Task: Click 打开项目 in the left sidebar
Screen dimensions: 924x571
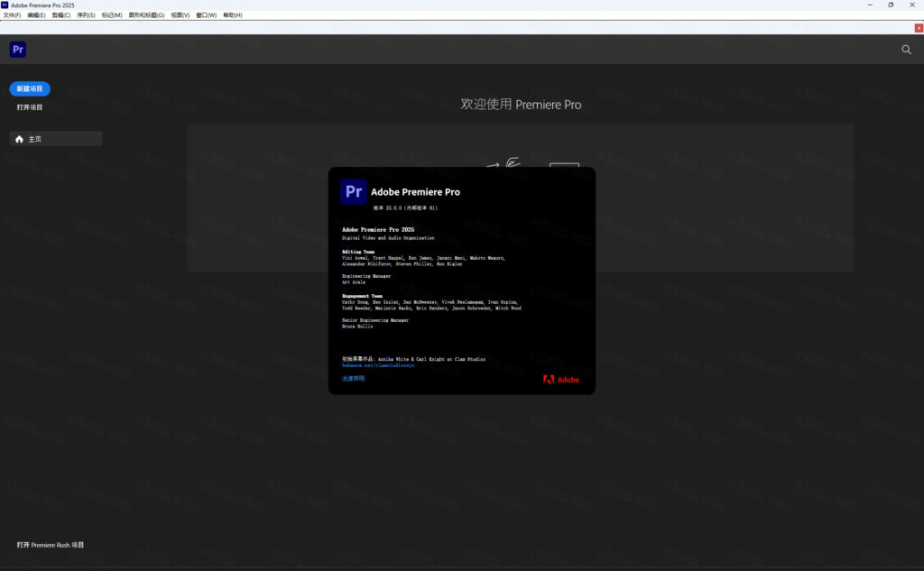Action: pos(30,107)
